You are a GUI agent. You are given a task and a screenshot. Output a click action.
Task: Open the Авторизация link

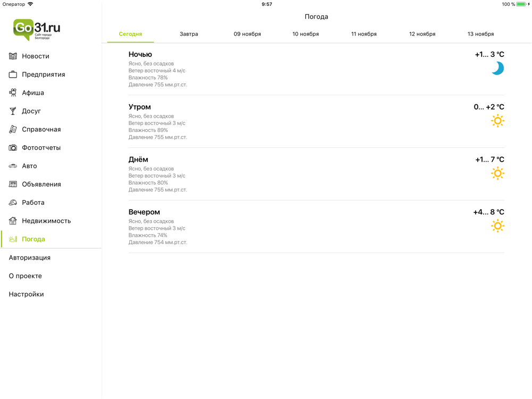(29, 258)
